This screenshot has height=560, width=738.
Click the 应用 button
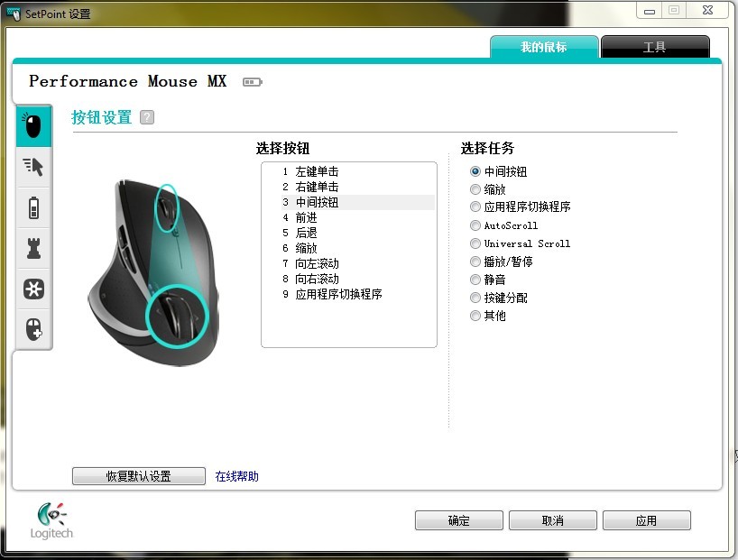(x=646, y=520)
